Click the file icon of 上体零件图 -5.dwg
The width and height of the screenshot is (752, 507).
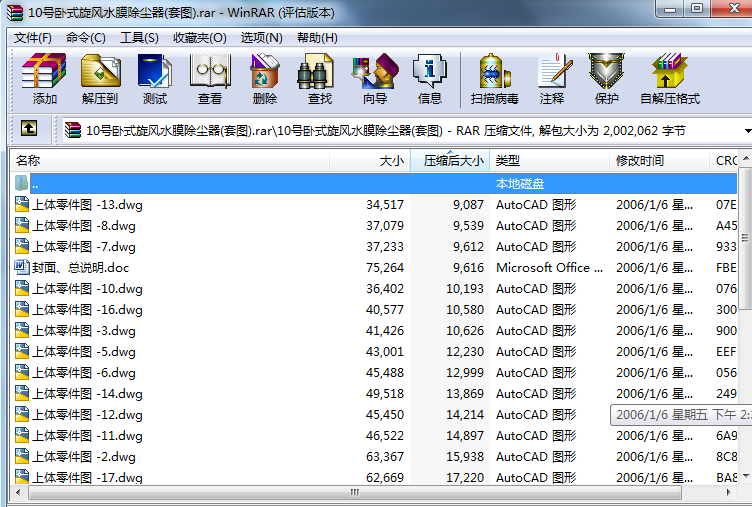(x=22, y=352)
